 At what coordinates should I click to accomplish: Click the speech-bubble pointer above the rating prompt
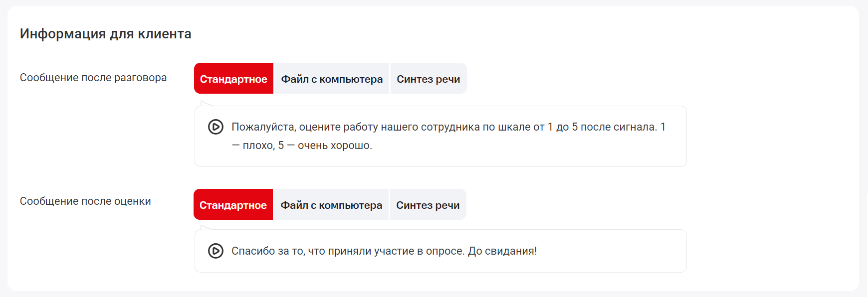click(x=204, y=104)
